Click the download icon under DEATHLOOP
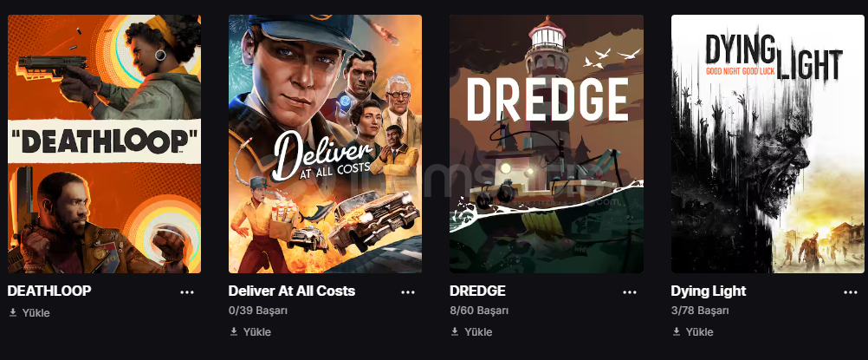 (13, 313)
